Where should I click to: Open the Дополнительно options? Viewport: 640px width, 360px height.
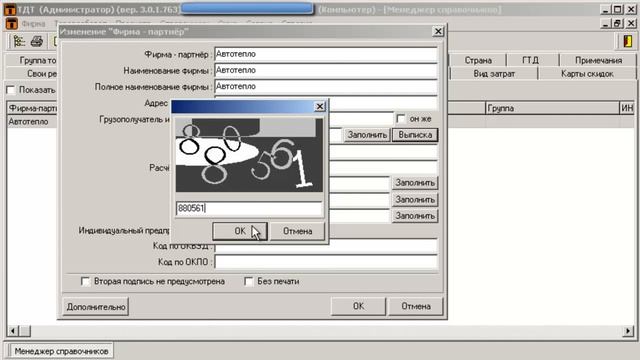tap(96, 307)
